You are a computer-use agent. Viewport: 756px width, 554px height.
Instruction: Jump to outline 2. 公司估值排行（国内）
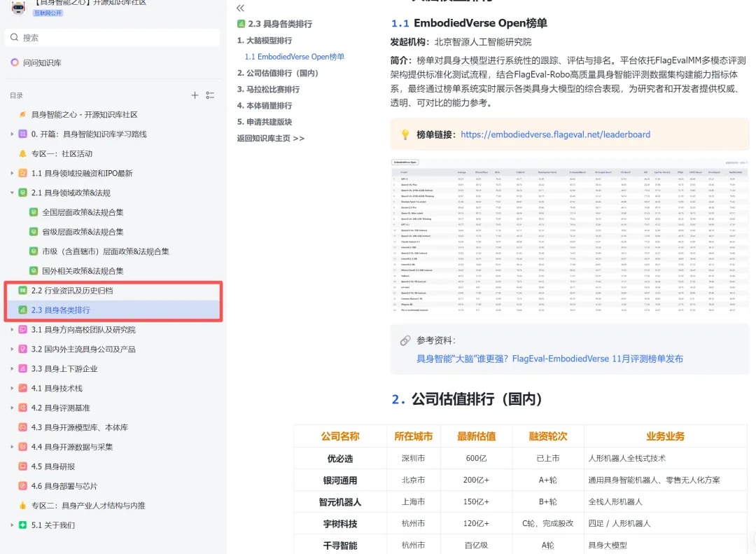click(278, 73)
